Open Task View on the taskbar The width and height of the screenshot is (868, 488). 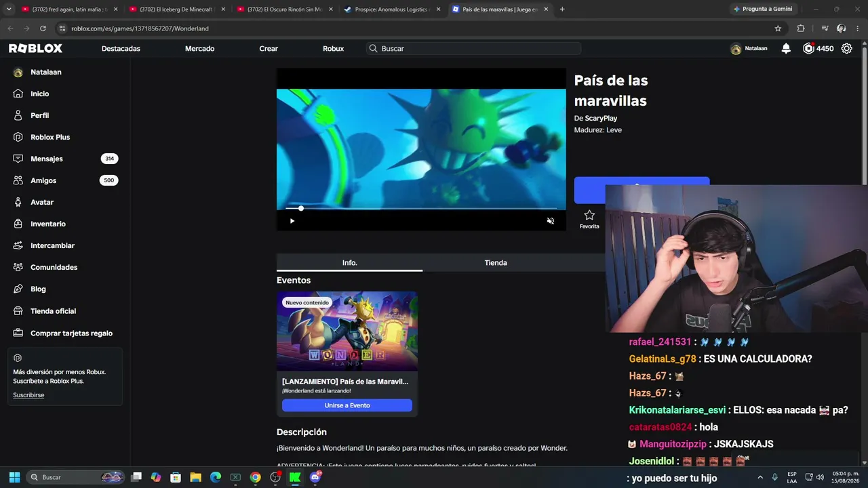136,477
